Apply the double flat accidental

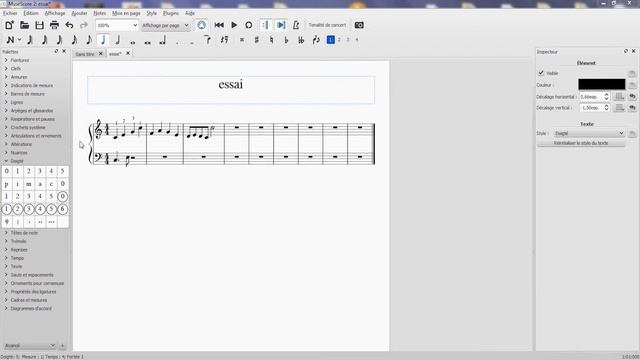(x=301, y=40)
